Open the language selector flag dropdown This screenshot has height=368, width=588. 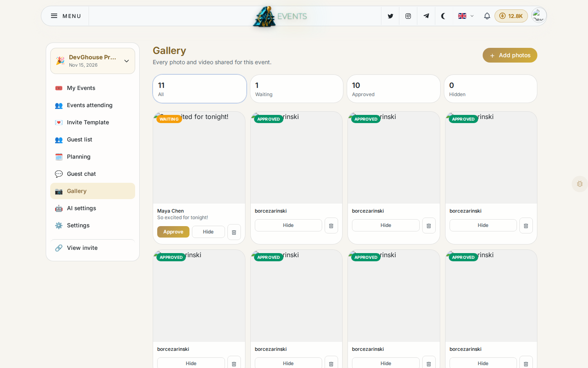465,16
